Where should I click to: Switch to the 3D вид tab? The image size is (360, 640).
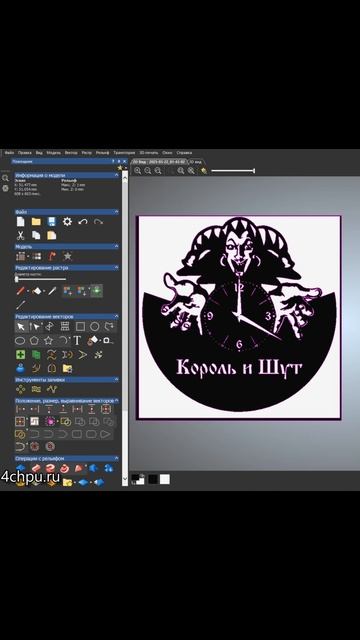click(195, 162)
